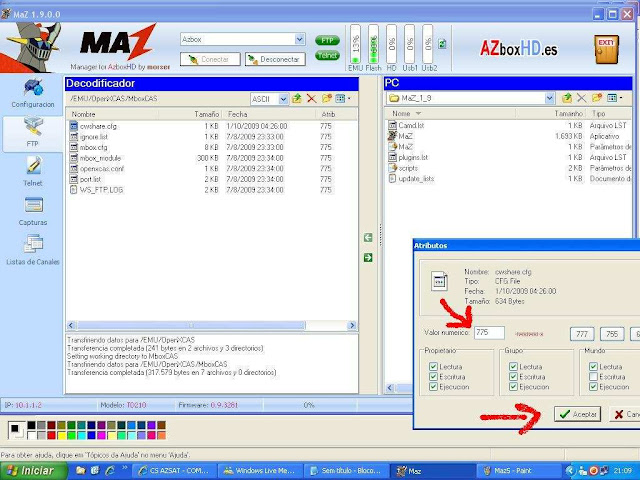
Task: Refresh the storage usage indicators
Action: (x=442, y=44)
